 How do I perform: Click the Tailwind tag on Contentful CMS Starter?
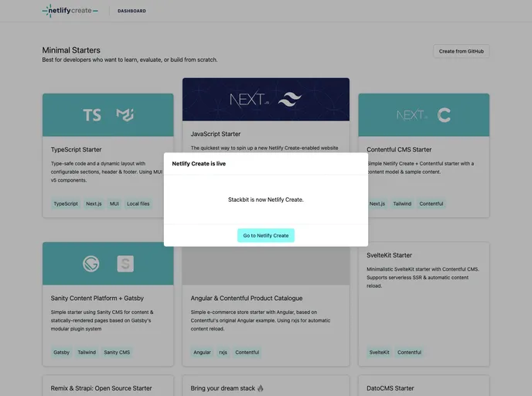point(402,203)
